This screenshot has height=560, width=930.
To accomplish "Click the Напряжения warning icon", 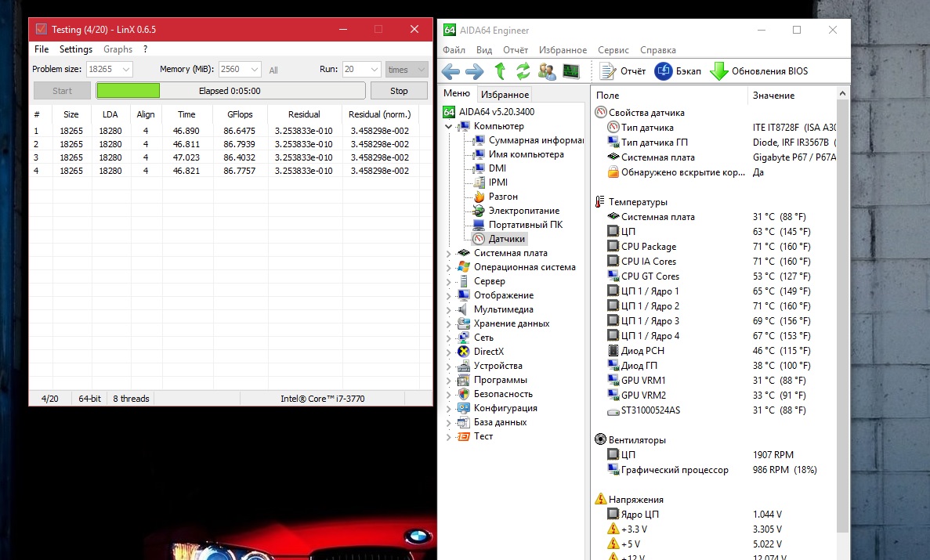I will 600,499.
